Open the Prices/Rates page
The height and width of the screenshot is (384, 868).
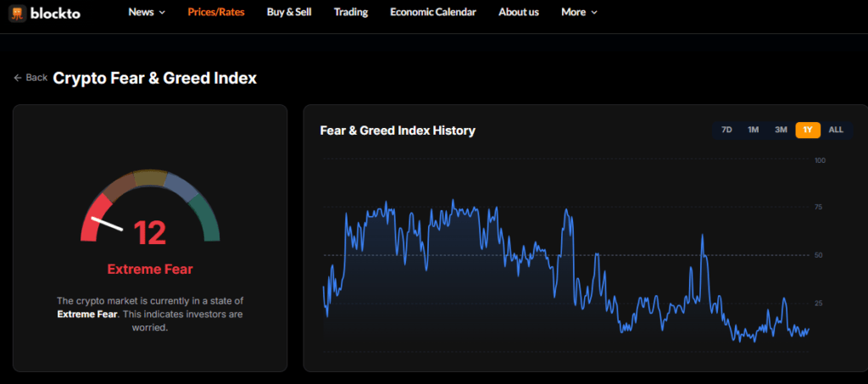click(x=216, y=12)
